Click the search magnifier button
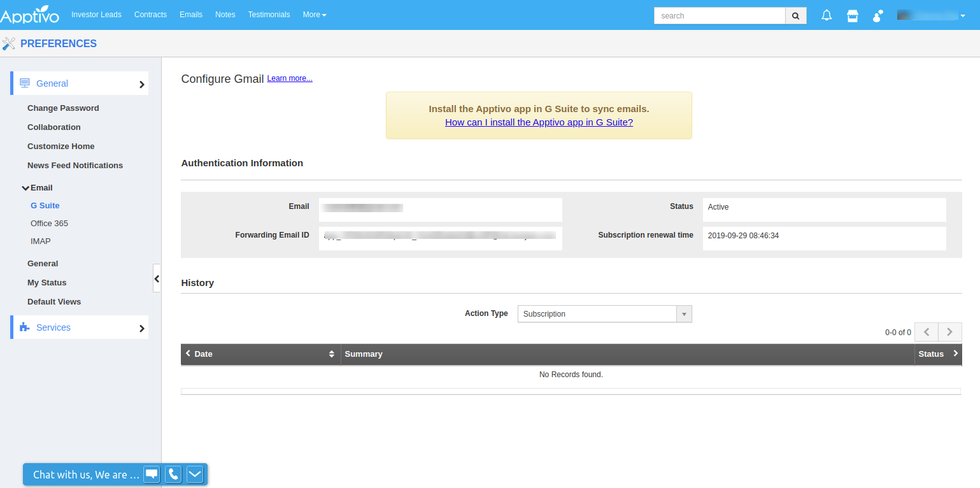Image resolution: width=980 pixels, height=488 pixels. click(x=795, y=15)
